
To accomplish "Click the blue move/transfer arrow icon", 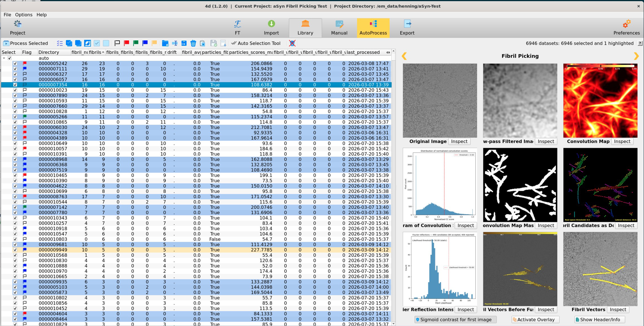I will coord(184,43).
